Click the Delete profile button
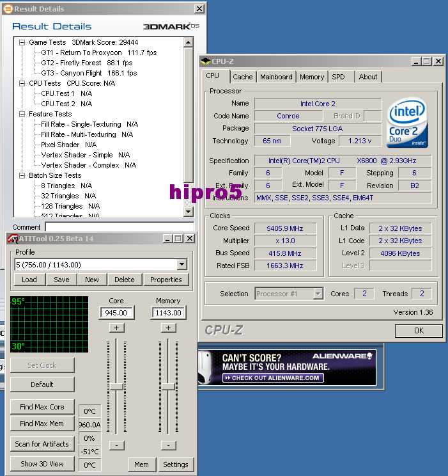 (125, 280)
